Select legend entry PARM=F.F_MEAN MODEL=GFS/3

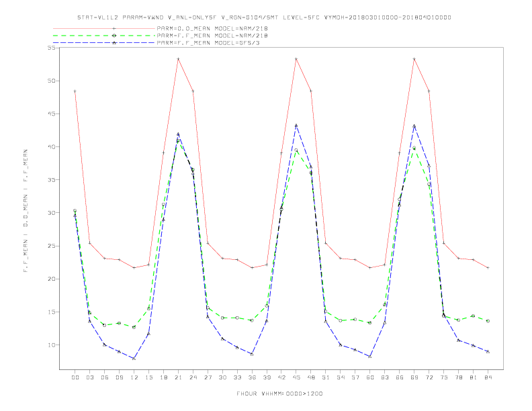pos(208,43)
